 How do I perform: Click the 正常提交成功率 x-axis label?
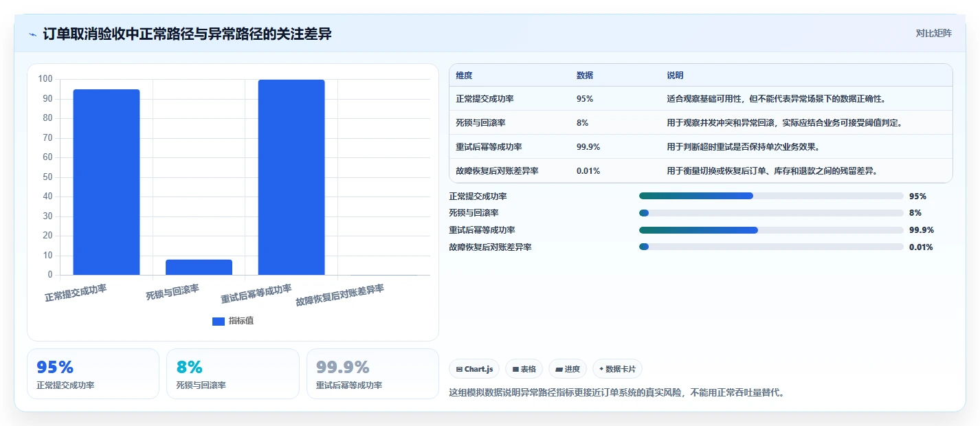pyautogui.click(x=76, y=293)
